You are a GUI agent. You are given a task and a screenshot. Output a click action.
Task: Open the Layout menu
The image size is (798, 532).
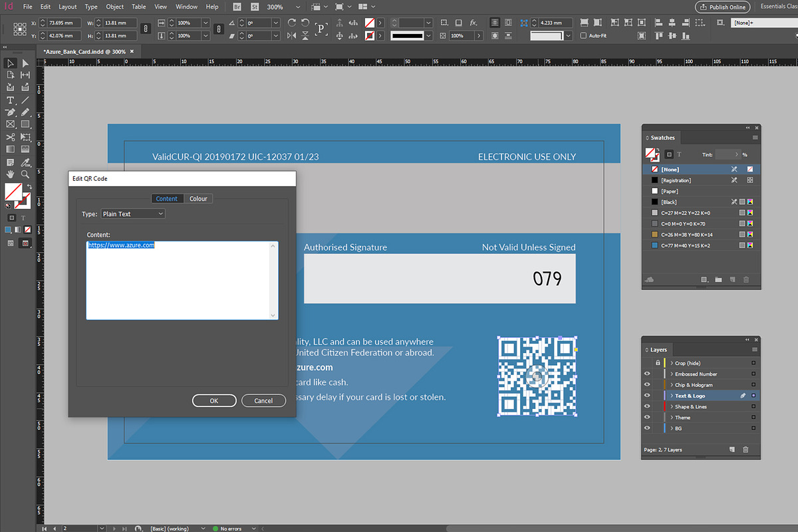68,7
